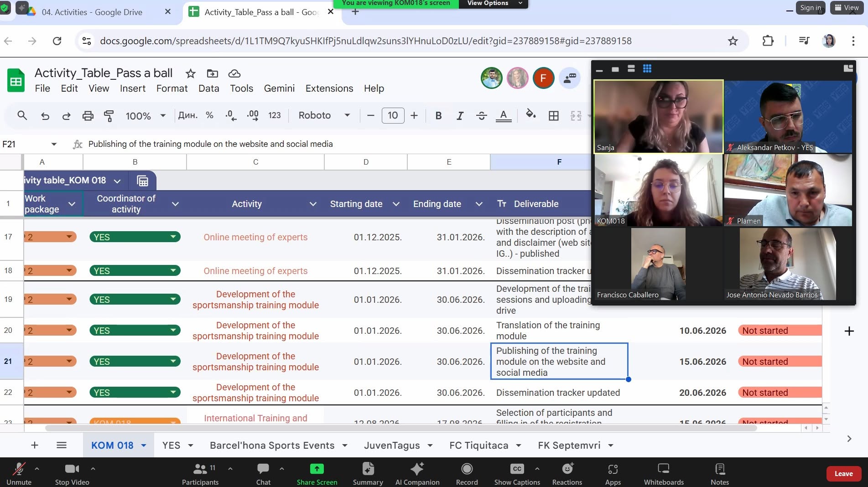This screenshot has height=487, width=868.
Task: Open Zoom Whiteboards
Action: click(x=664, y=474)
